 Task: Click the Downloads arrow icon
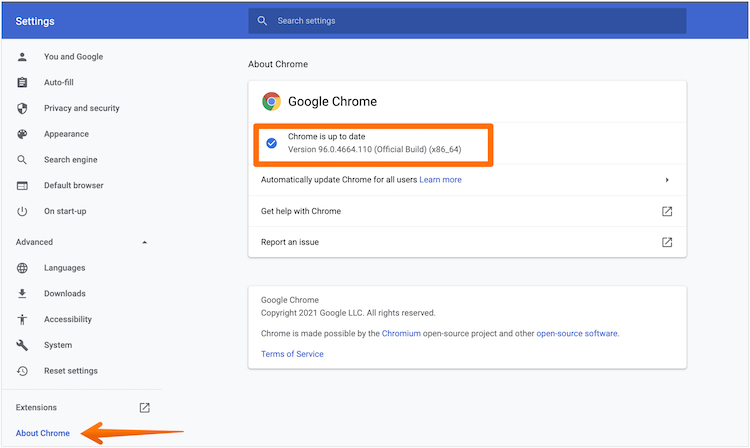(22, 294)
